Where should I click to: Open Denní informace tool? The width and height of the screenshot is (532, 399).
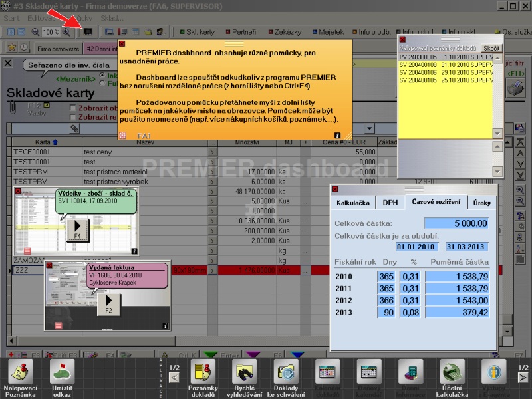coord(410,378)
